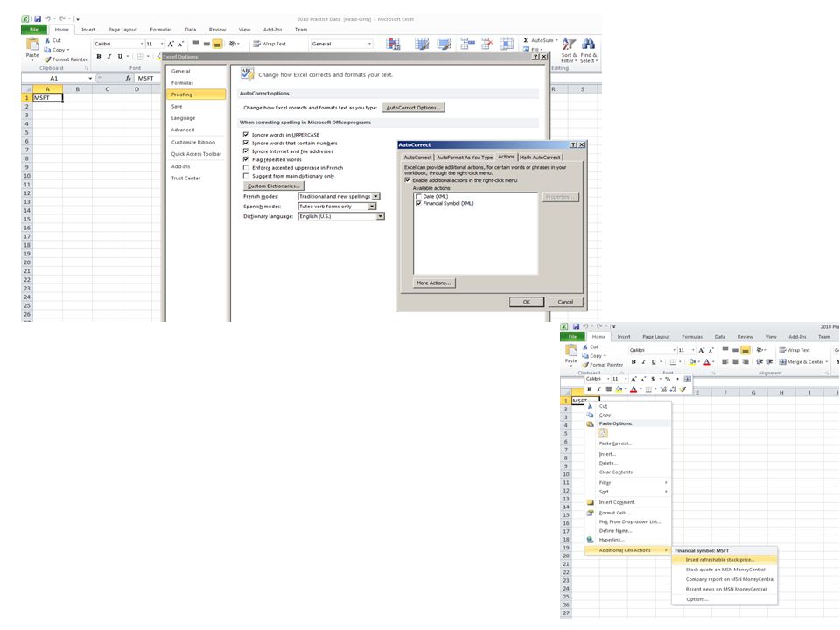This screenshot has height=630, width=840.
Task: Click Increase Font Size behind Excel Options dialog
Action: (x=171, y=44)
